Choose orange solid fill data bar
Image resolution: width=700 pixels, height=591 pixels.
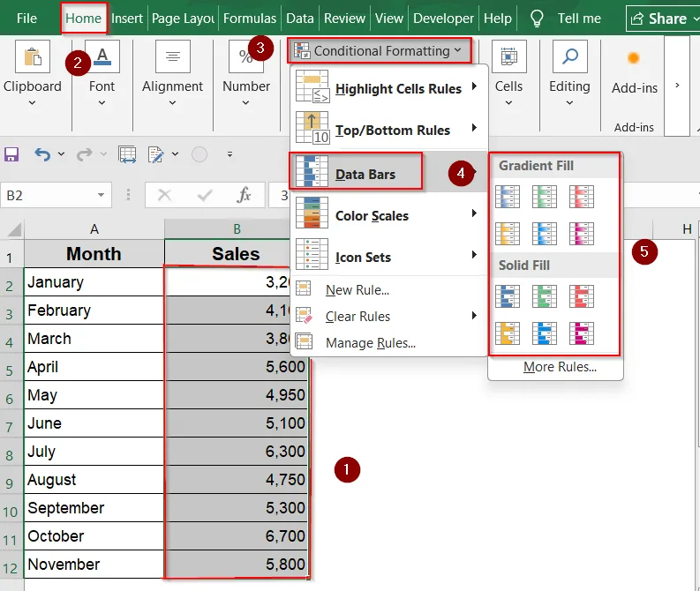[508, 333]
